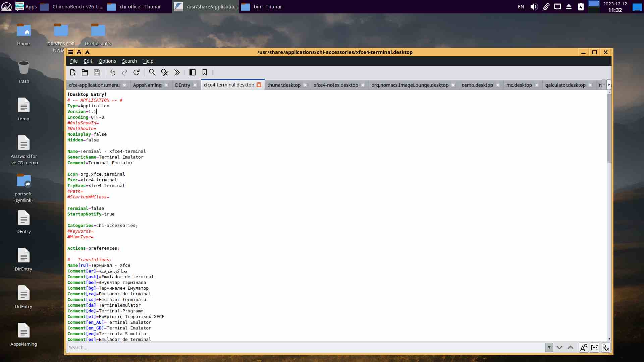Click into the Search text field

pos(302,348)
